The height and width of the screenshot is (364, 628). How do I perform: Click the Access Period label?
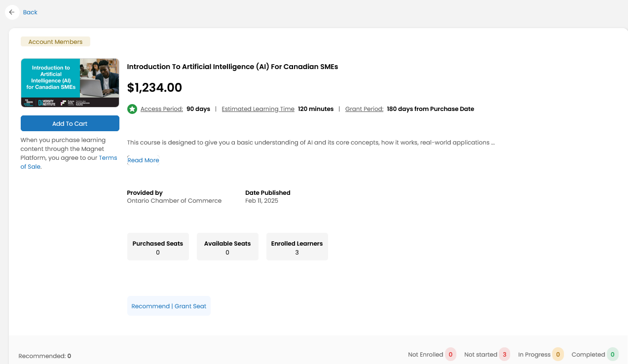[162, 109]
